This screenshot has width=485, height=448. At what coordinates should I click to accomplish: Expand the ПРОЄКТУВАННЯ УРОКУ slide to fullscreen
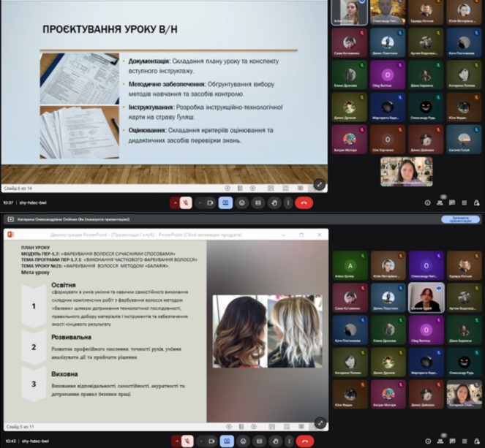click(x=319, y=184)
